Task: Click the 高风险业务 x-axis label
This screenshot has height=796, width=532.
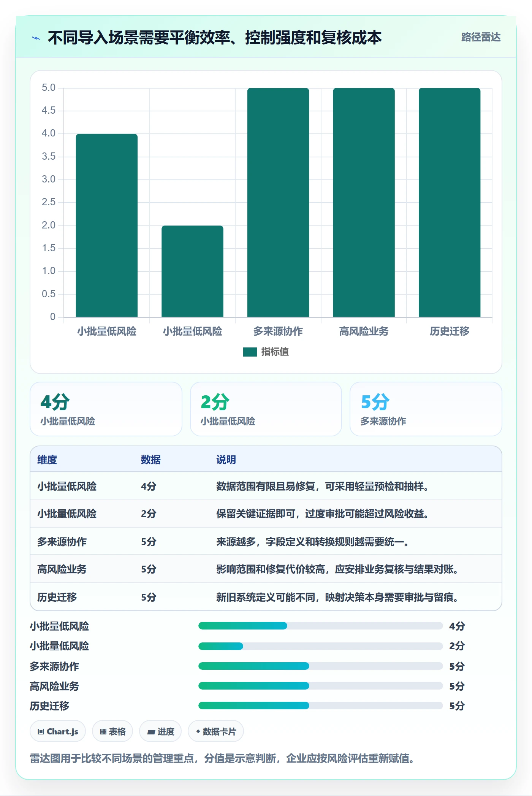Action: pyautogui.click(x=364, y=331)
